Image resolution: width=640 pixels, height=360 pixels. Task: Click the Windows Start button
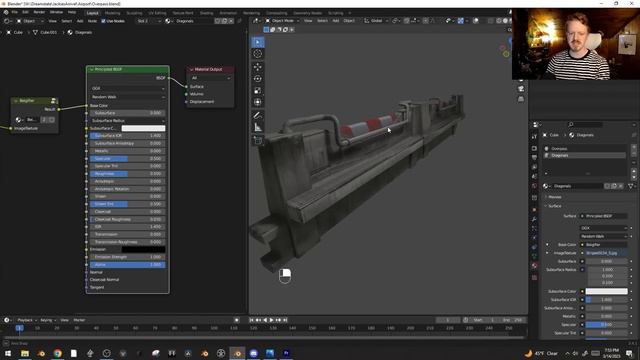[8, 353]
